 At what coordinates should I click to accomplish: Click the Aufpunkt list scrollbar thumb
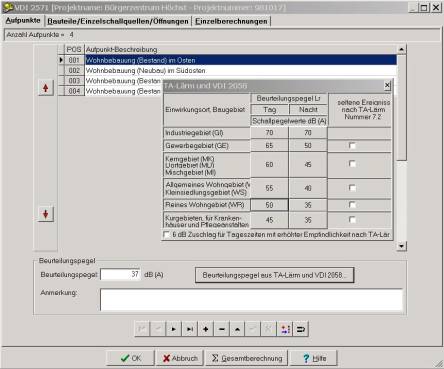(x=401, y=108)
